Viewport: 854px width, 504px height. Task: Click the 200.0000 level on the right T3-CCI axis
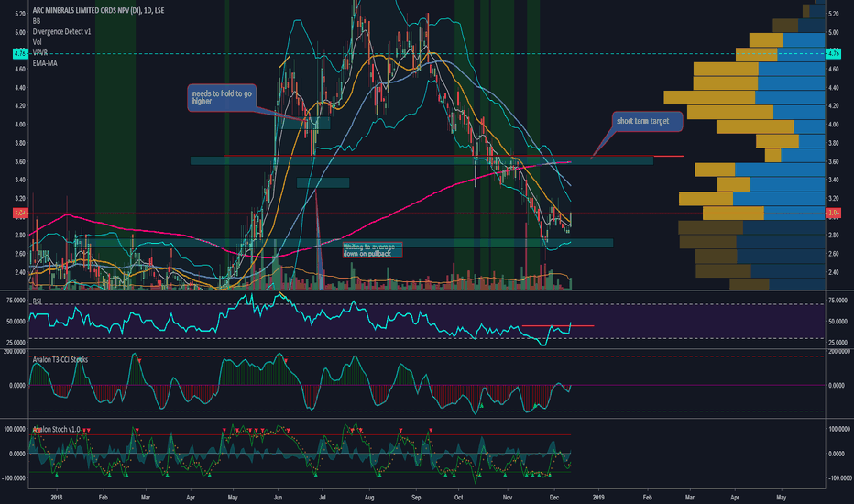[x=838, y=352]
